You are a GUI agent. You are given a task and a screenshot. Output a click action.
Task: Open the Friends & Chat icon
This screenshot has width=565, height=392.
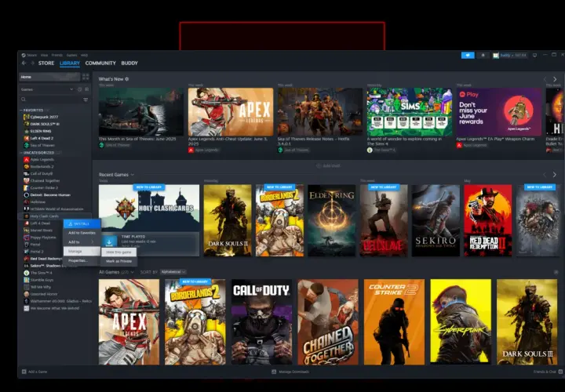coord(560,372)
